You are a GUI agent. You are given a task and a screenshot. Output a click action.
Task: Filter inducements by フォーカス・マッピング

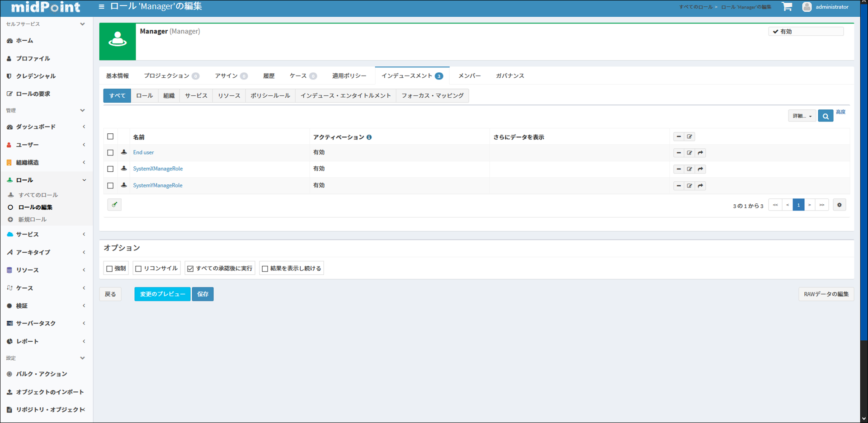click(x=433, y=96)
